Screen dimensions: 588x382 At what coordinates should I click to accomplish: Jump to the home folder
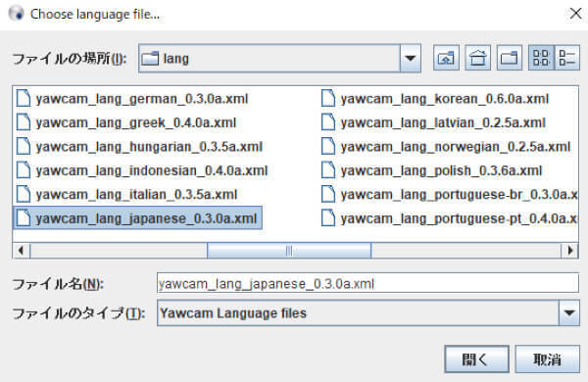pyautogui.click(x=478, y=58)
